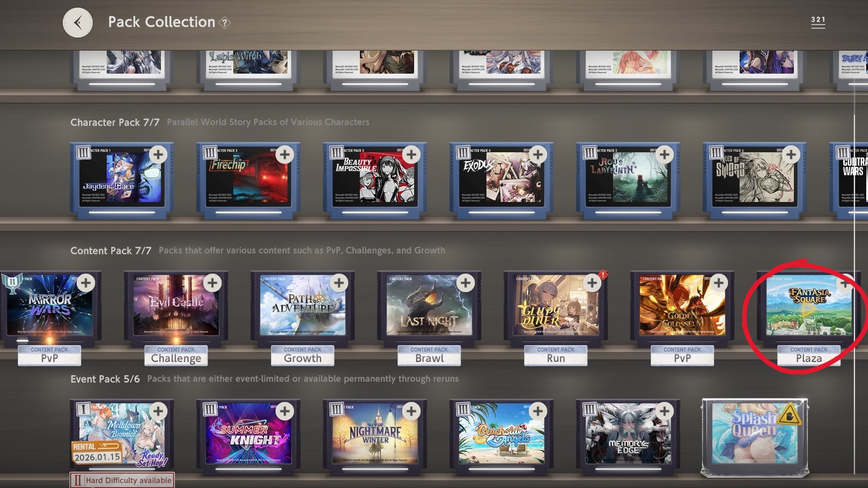Viewport: 868px width, 488px height.
Task: Open the Last Night Brawl pack
Action: tap(429, 307)
